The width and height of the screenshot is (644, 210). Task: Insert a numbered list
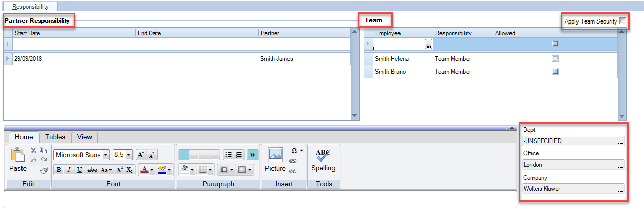coord(238,155)
